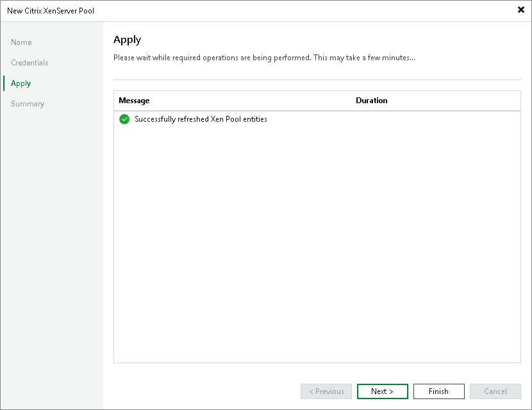
Task: Go to the Name wizard step
Action: pos(21,42)
